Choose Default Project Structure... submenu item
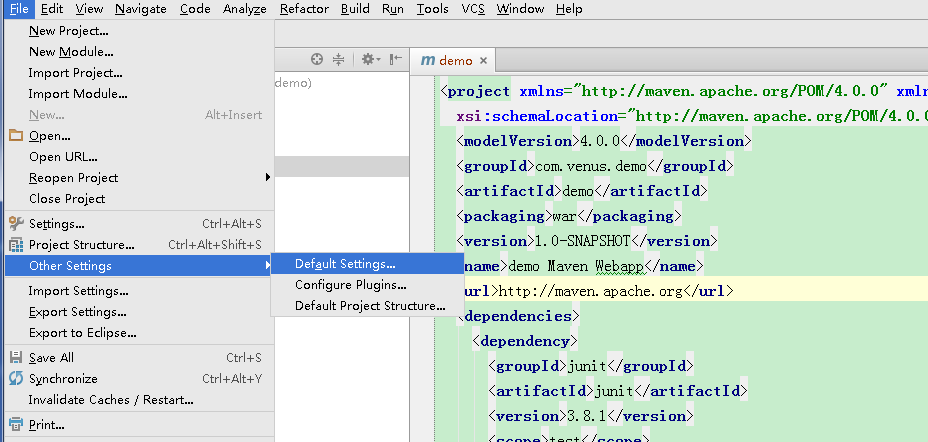928x442 pixels. (x=368, y=305)
